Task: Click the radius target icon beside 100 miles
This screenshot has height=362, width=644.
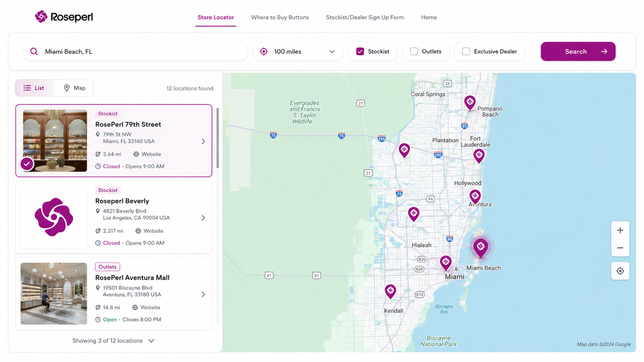Action: (x=264, y=51)
